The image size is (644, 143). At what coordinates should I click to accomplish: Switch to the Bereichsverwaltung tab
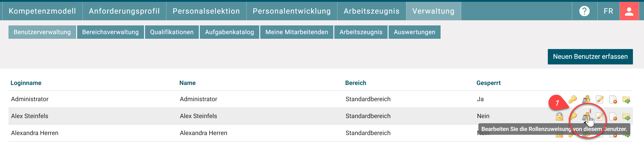tap(110, 32)
